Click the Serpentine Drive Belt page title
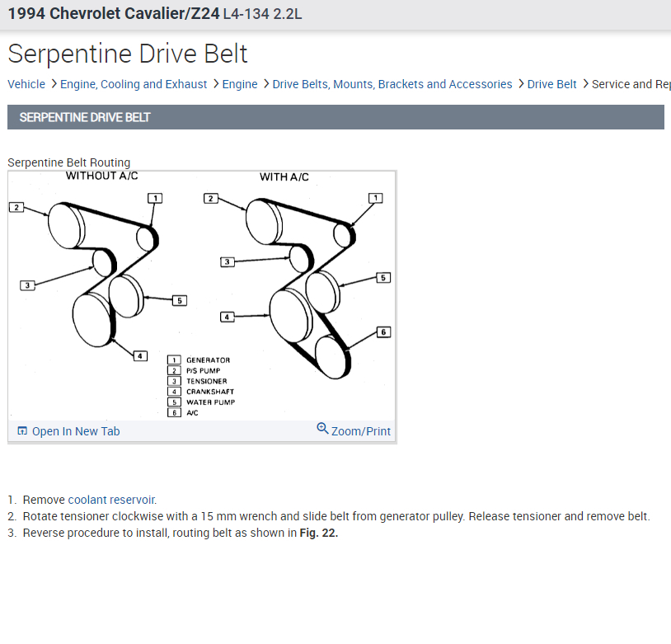 128,54
